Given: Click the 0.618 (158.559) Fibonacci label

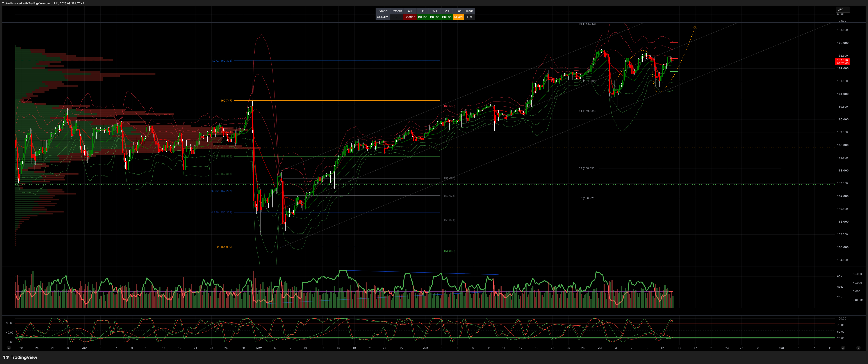Looking at the screenshot, I should (x=222, y=156).
